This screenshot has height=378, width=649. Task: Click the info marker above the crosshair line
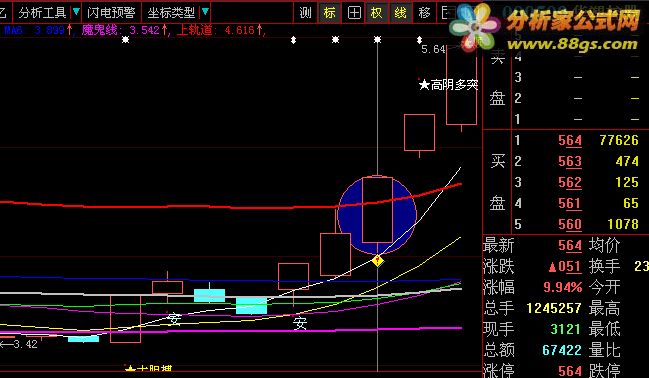click(x=377, y=40)
